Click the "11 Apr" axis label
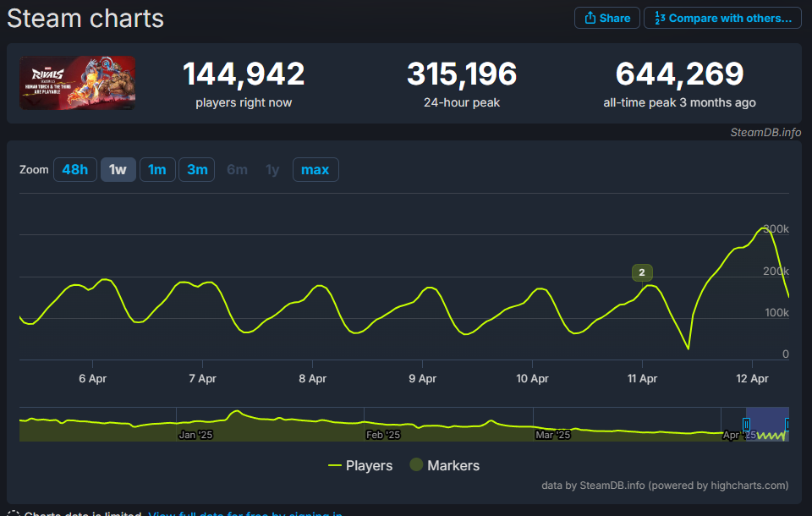This screenshot has height=516, width=812. point(642,379)
